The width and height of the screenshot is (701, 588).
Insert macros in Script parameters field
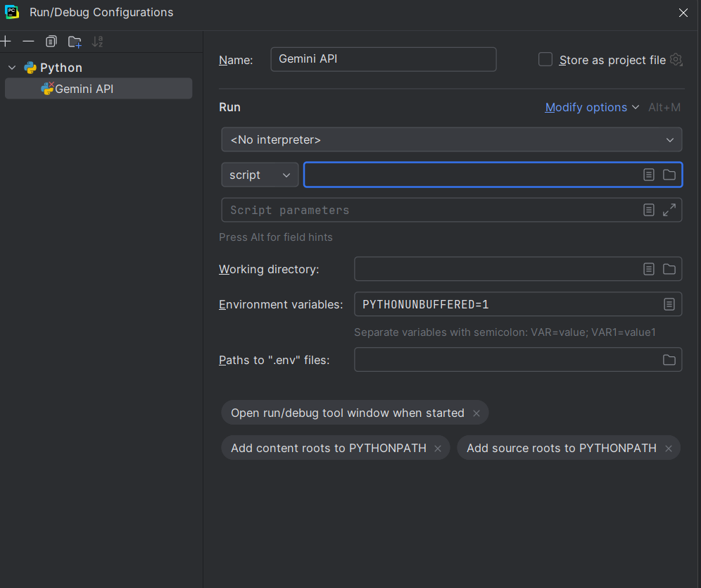pos(649,210)
